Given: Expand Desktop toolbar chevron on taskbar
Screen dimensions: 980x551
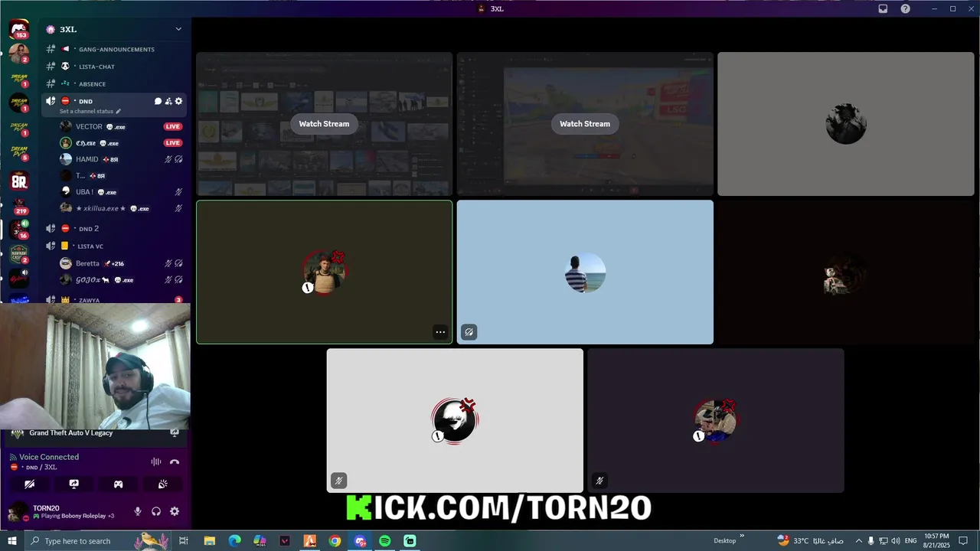Looking at the screenshot, I should click(x=741, y=536).
